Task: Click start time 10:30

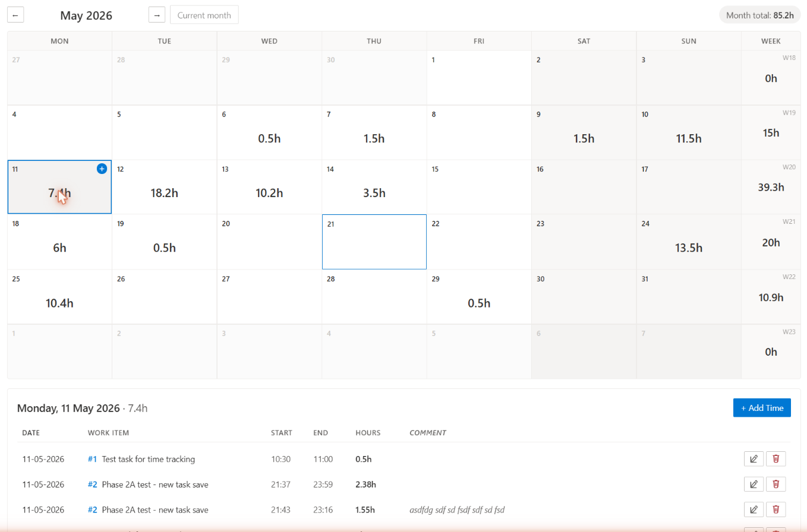Action: [280, 459]
